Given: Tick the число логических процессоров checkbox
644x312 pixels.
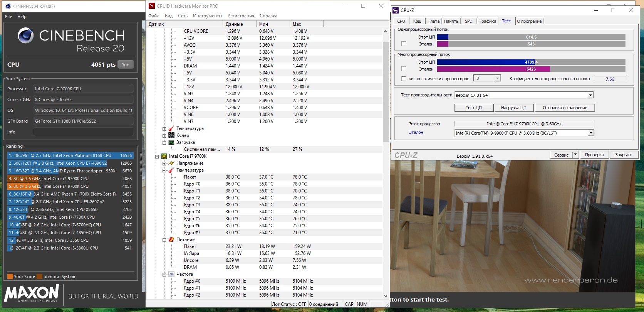Looking at the screenshot, I should tap(404, 79).
